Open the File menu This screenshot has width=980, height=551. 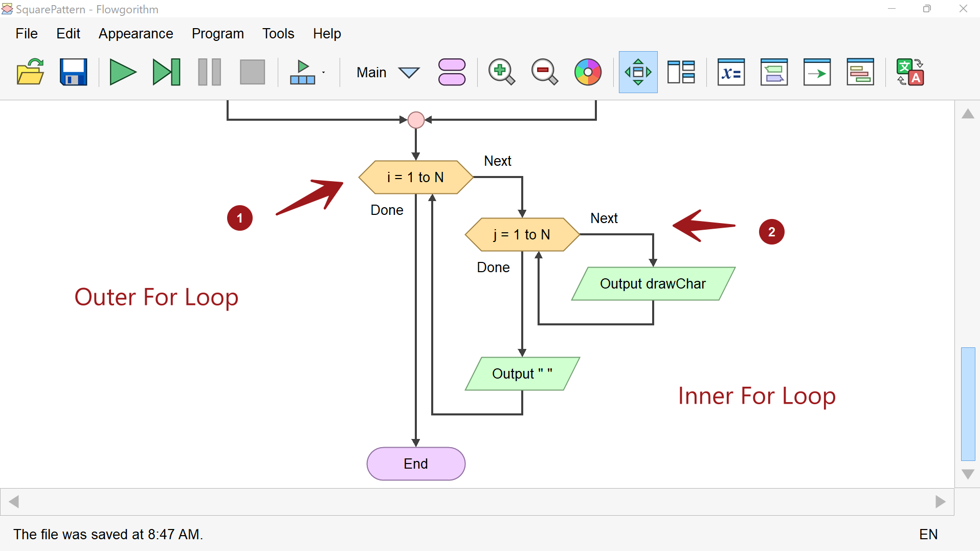pos(27,33)
